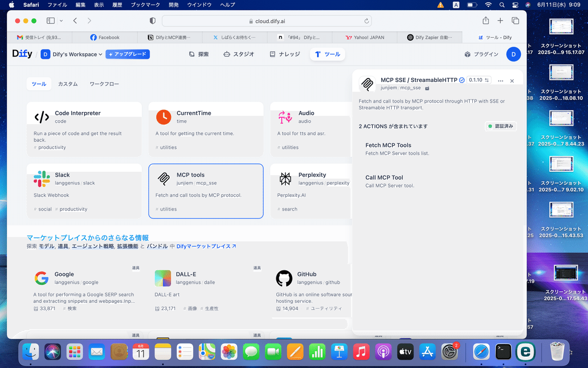Toggle the Safari sidebar panel
Viewport: 588px width, 368px height.
click(x=50, y=21)
